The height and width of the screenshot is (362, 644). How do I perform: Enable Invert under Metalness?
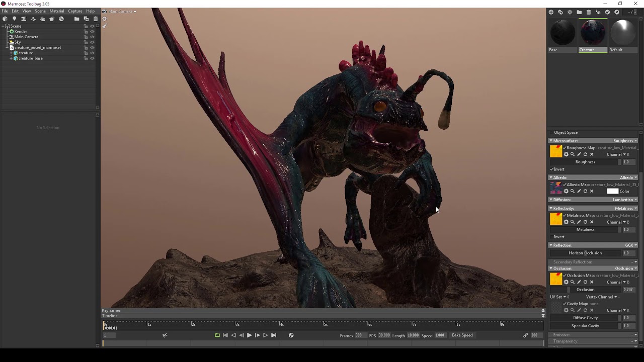[552, 237]
